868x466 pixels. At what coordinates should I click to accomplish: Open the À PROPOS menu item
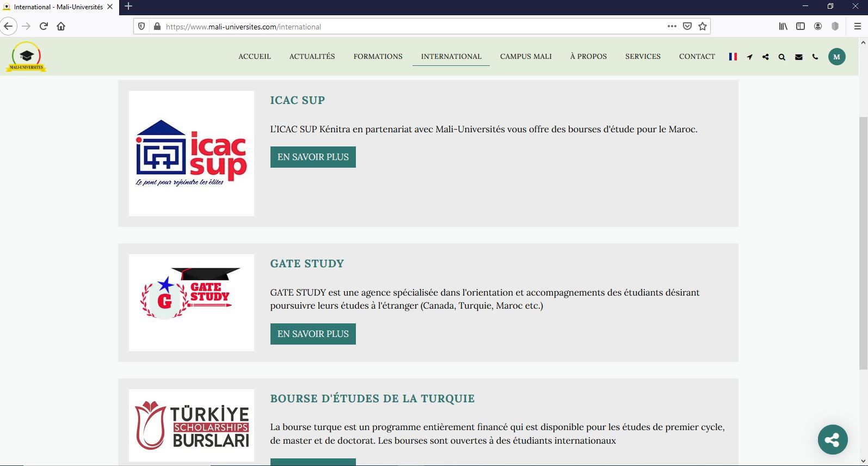pos(588,57)
